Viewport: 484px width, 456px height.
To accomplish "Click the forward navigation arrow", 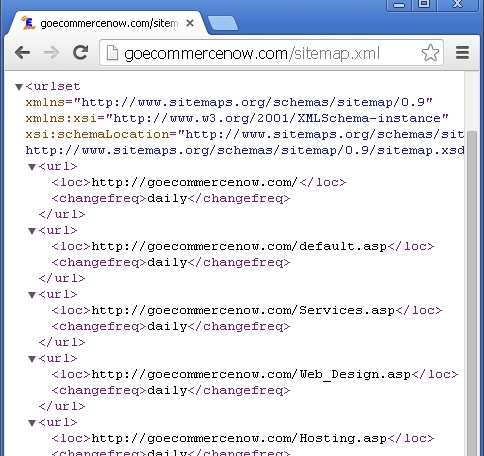I will 51,53.
